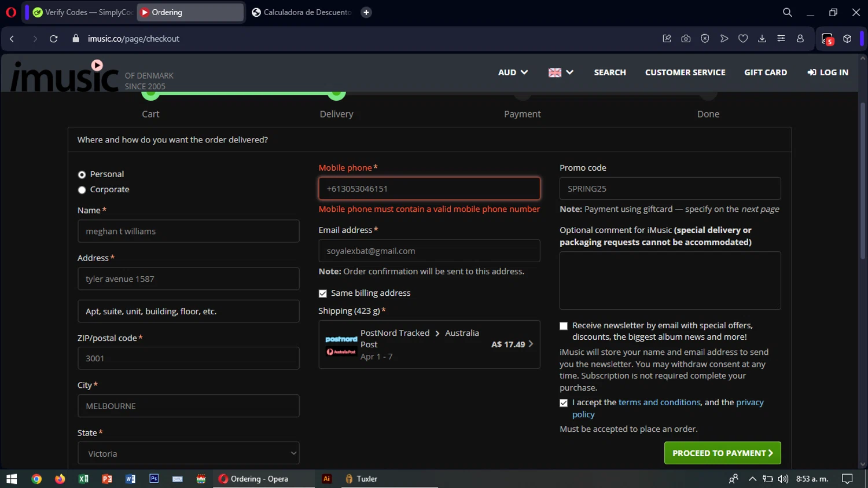
Task: Switch to Calculadora de Descuento tab
Action: (x=301, y=12)
